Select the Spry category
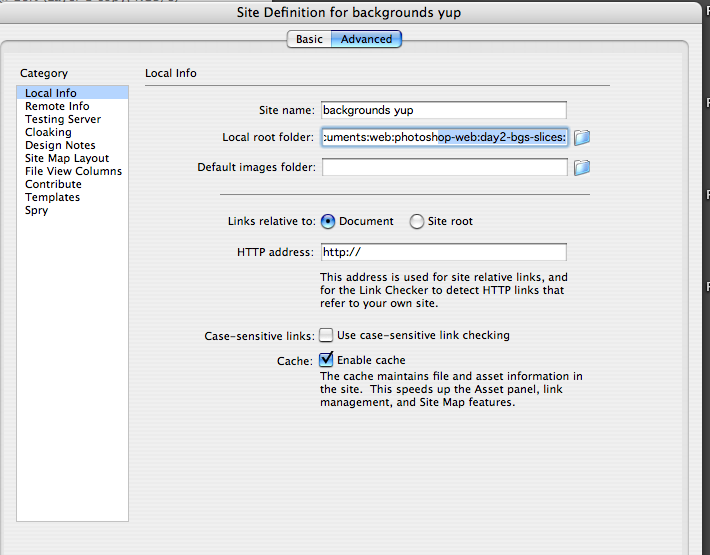 36,210
